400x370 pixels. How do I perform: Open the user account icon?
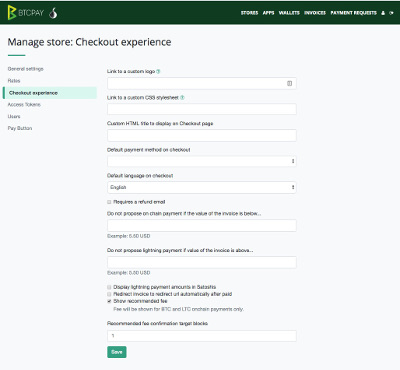click(383, 13)
